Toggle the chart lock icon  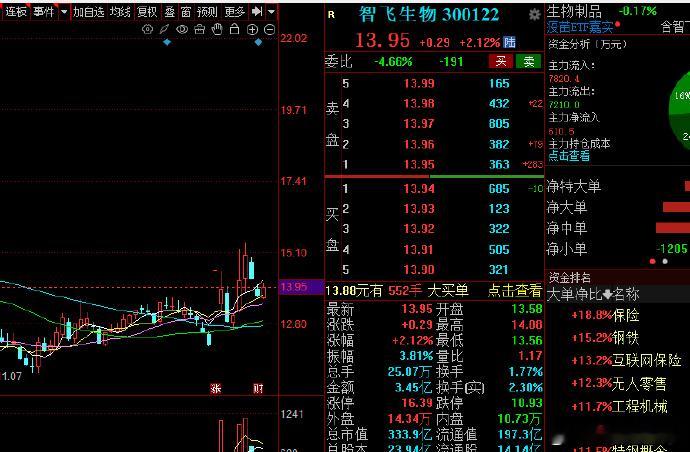[x=235, y=29]
